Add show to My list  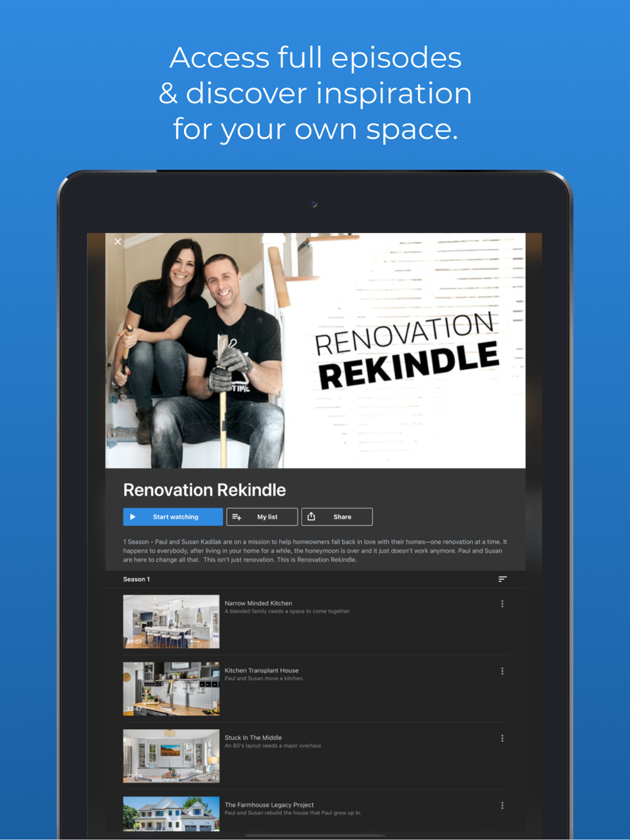click(x=262, y=517)
